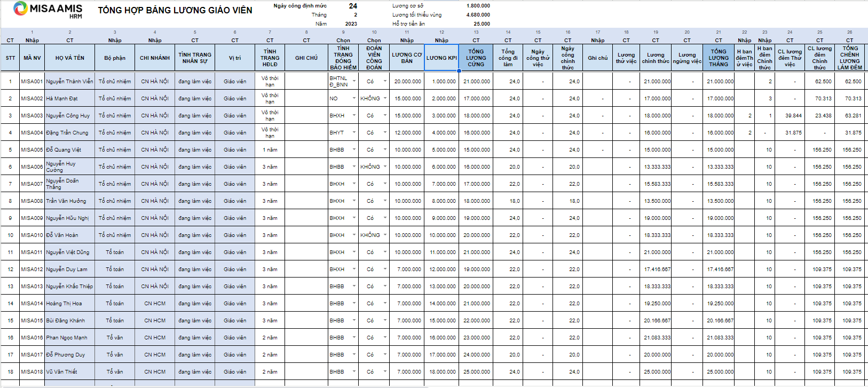Click the GHI CHÚ header cell
This screenshot has height=388, width=868.
coord(306,58)
